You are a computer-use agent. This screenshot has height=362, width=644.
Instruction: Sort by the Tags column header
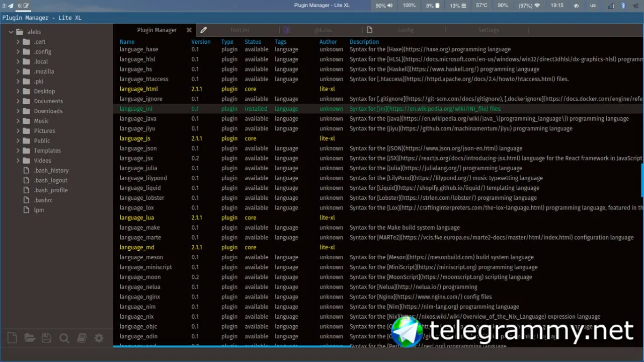pos(280,42)
